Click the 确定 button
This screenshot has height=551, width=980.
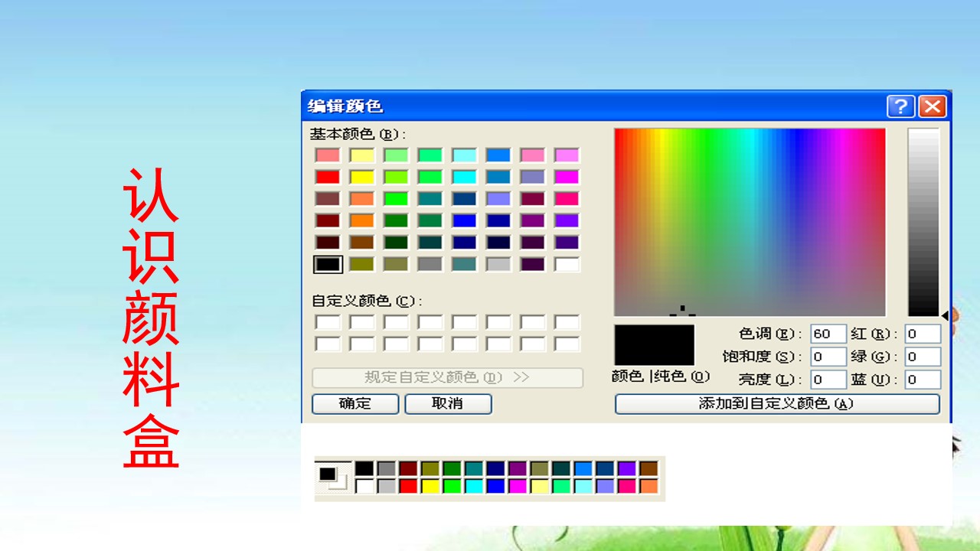(x=355, y=403)
